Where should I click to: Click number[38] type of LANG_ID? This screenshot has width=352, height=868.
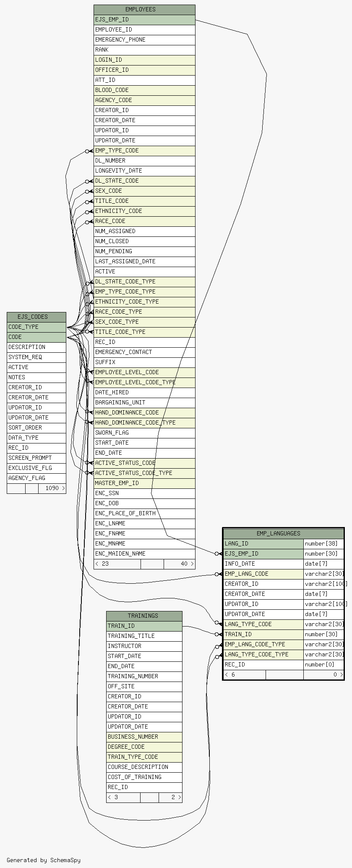point(323,544)
